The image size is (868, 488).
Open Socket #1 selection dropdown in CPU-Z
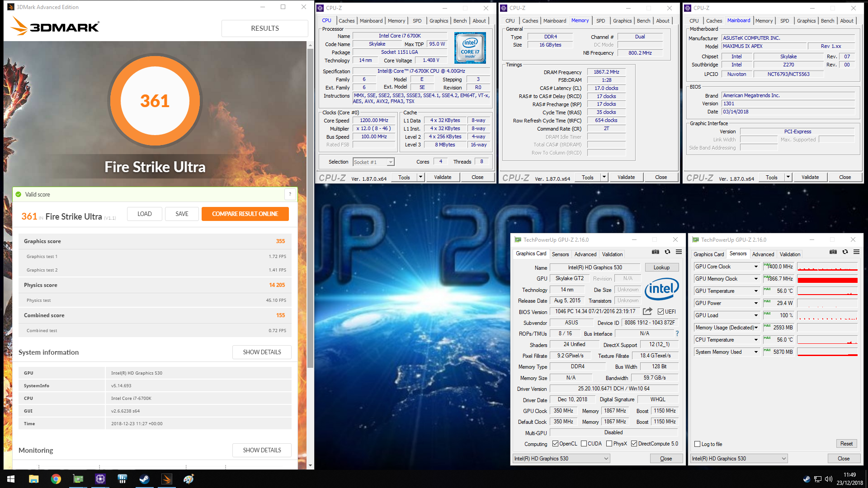(373, 162)
